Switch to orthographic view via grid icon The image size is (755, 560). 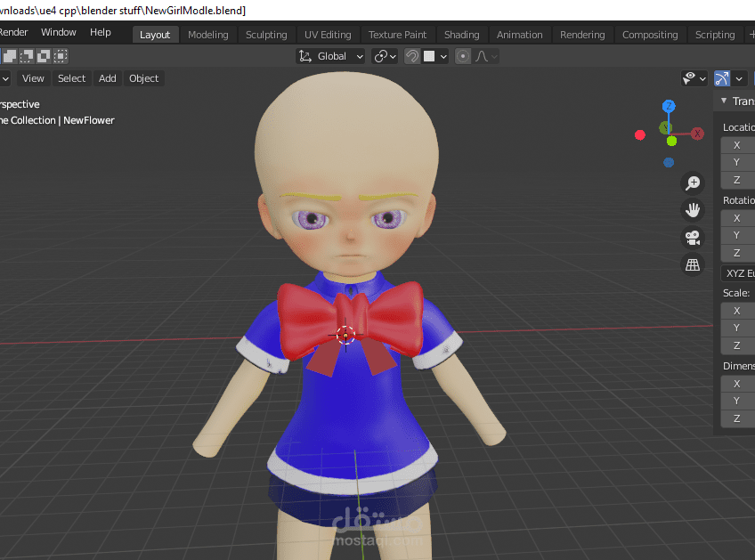pyautogui.click(x=693, y=264)
